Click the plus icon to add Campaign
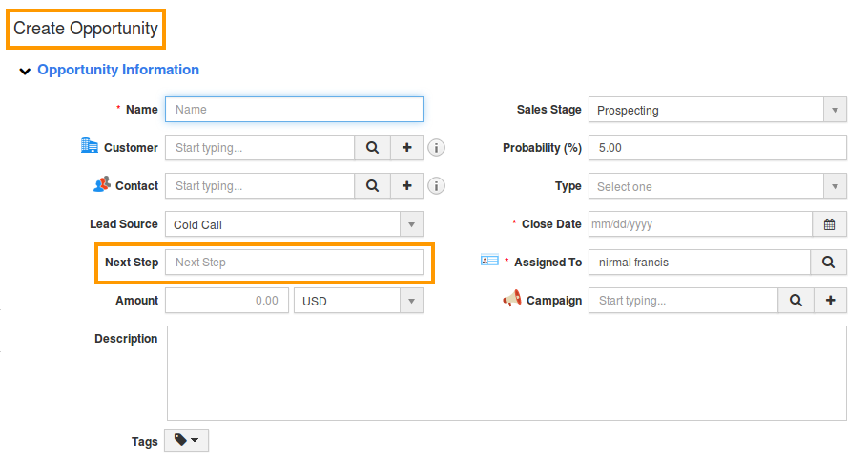The height and width of the screenshot is (462, 868). [x=830, y=301]
